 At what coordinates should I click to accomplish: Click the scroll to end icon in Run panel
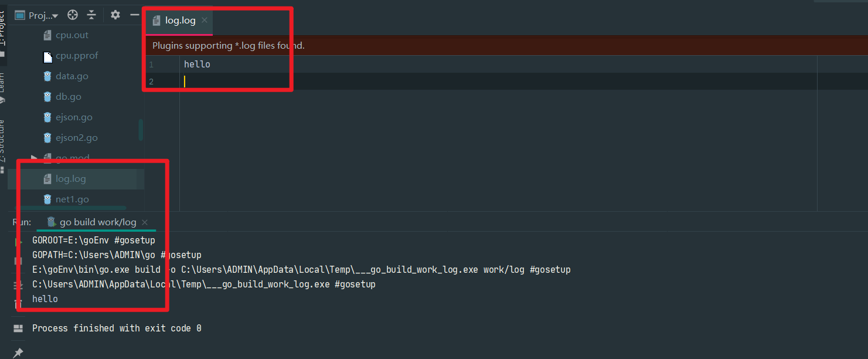pos(18,285)
